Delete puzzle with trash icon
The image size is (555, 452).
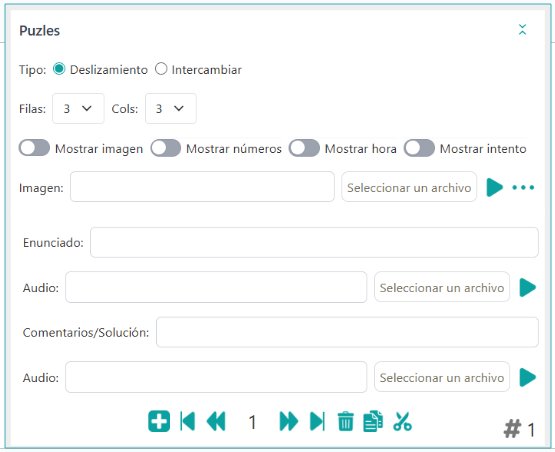345,421
